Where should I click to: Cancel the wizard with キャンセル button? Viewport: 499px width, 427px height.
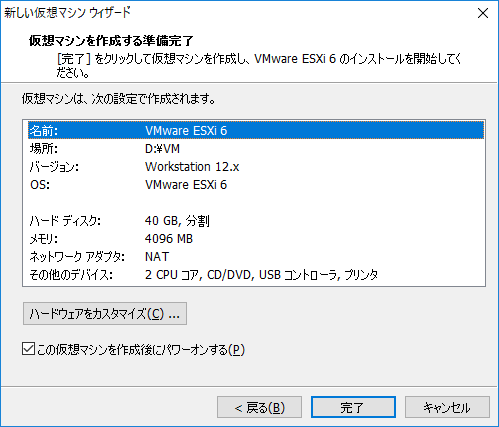click(447, 407)
